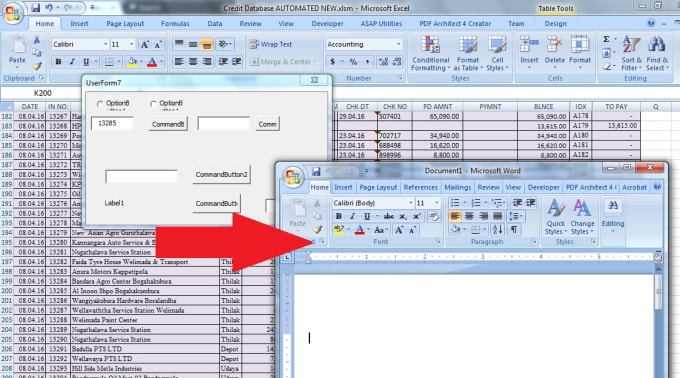Click Excel percent style button
The width and height of the screenshot is (680, 378).
tap(353, 62)
